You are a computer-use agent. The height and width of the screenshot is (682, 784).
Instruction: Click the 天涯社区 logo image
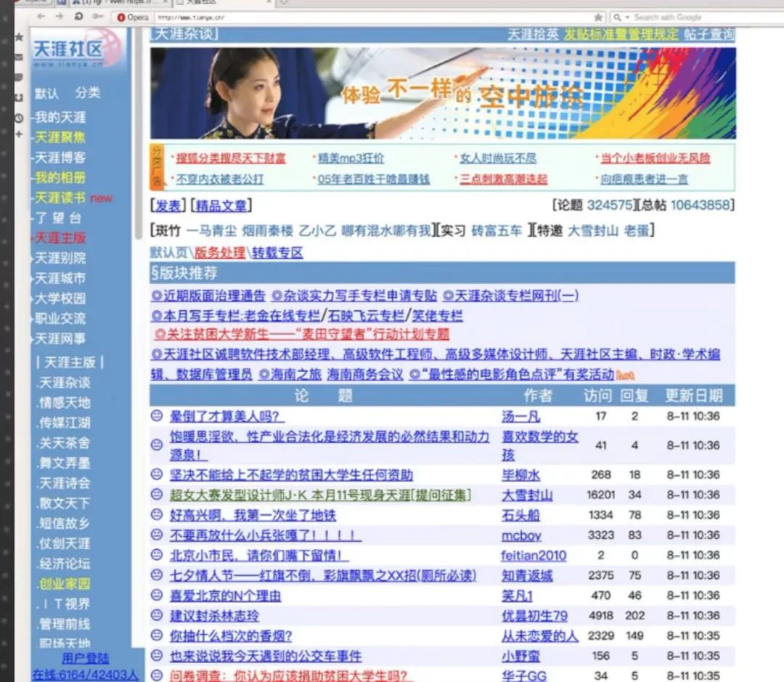pos(78,49)
